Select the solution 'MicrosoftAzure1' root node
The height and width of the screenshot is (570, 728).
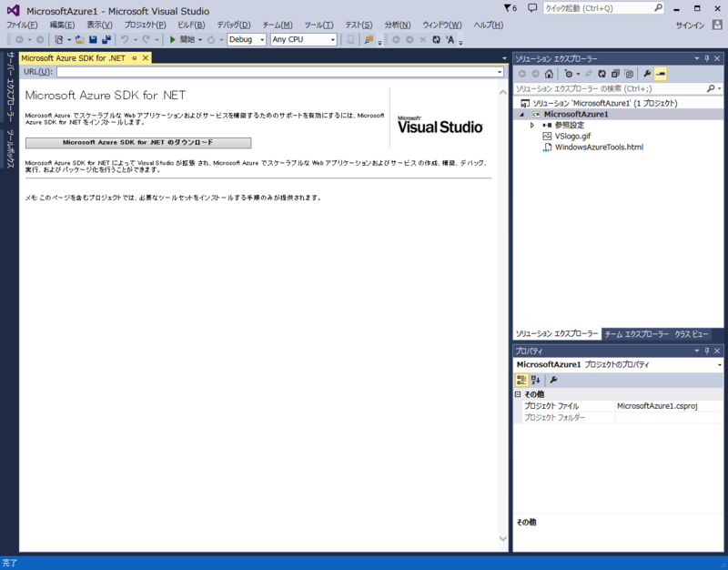pos(604,103)
